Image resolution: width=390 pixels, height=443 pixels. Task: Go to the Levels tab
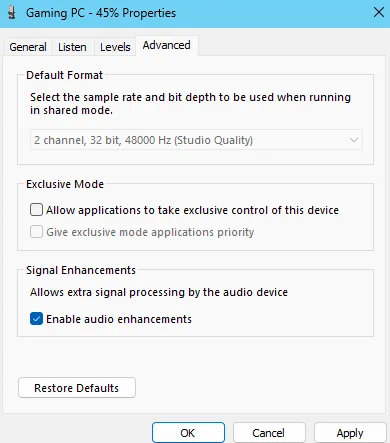[115, 47]
